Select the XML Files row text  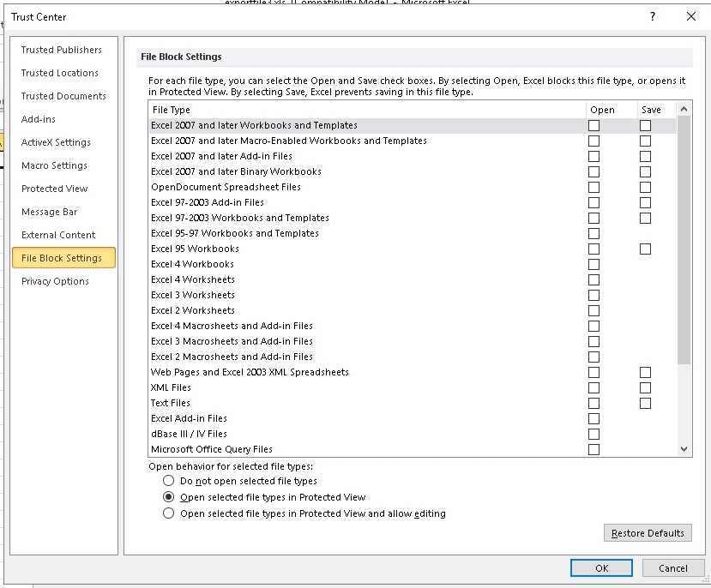[171, 387]
